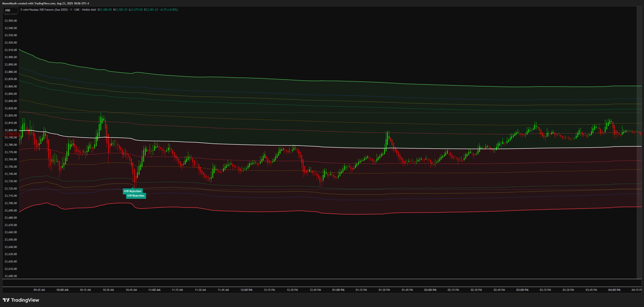Click the lower '618 Rejection' label
This screenshot has width=644, height=307.
tap(136, 196)
